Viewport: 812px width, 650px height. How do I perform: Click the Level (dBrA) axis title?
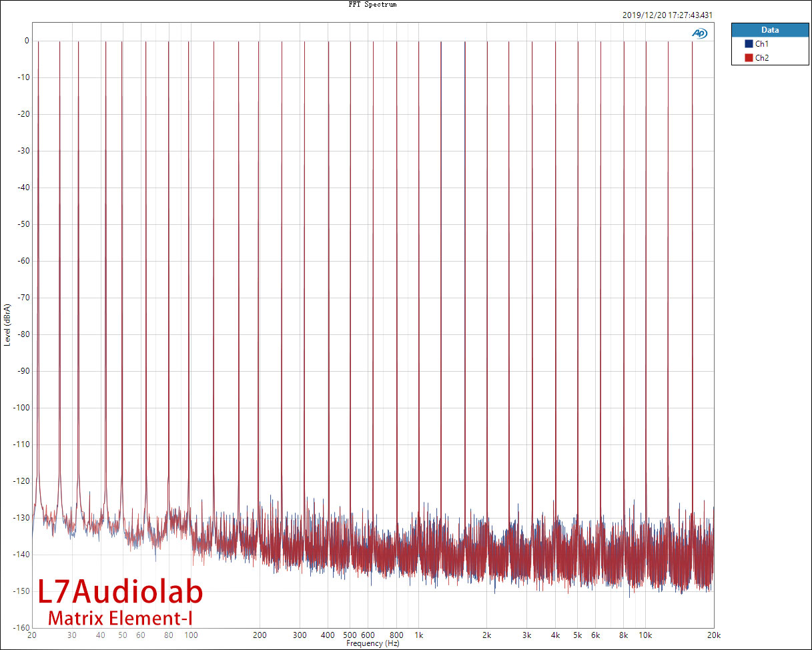tap(7, 325)
